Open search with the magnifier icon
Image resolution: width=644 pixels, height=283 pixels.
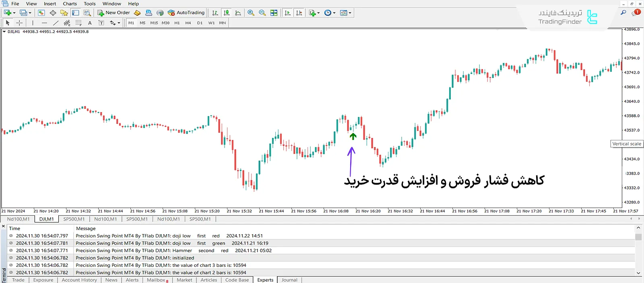point(623,13)
